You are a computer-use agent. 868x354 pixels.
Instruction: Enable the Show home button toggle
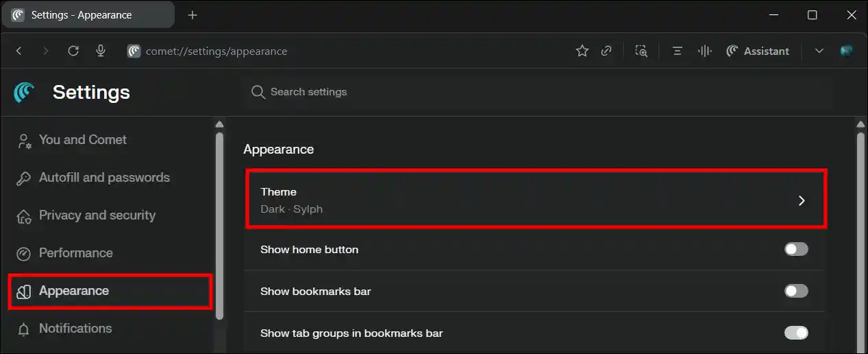796,249
